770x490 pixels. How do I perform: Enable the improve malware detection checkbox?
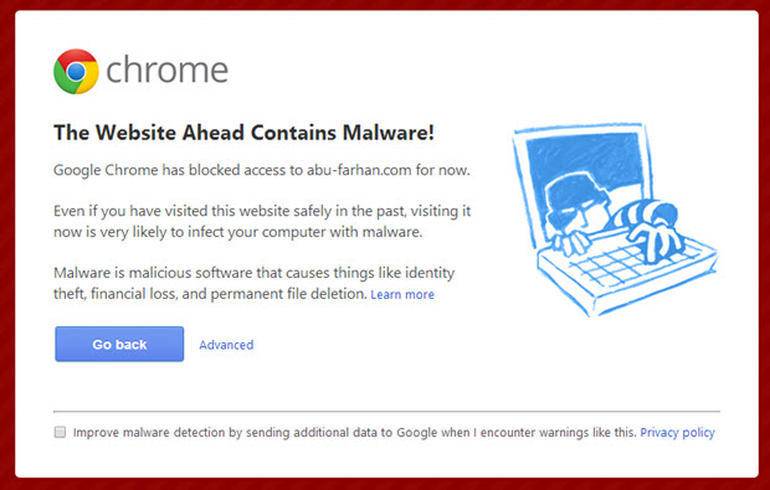click(60, 432)
